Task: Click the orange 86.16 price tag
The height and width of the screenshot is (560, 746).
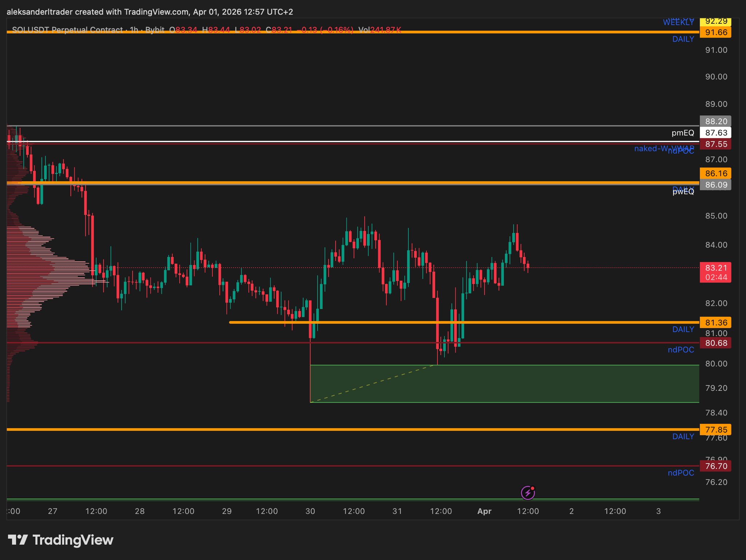Action: coord(715,173)
